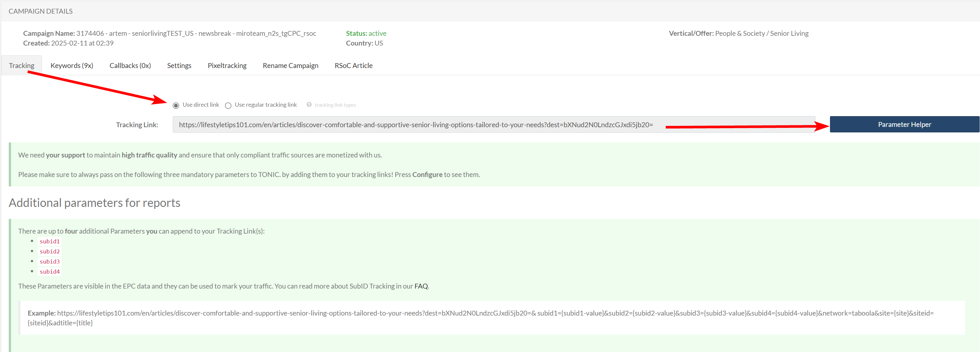
Task: Switch to the Keywords (9x) tab
Action: (x=72, y=65)
